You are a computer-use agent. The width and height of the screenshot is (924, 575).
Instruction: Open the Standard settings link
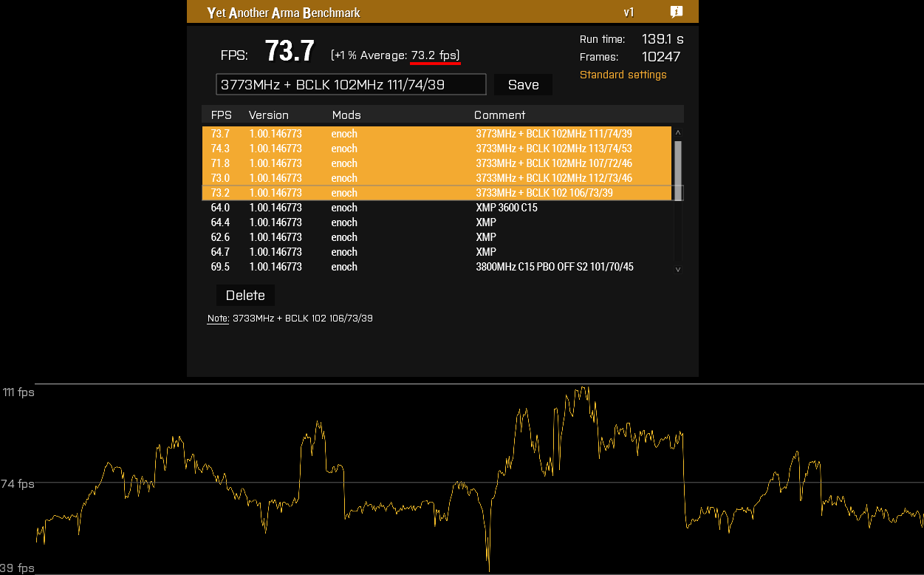pos(623,75)
